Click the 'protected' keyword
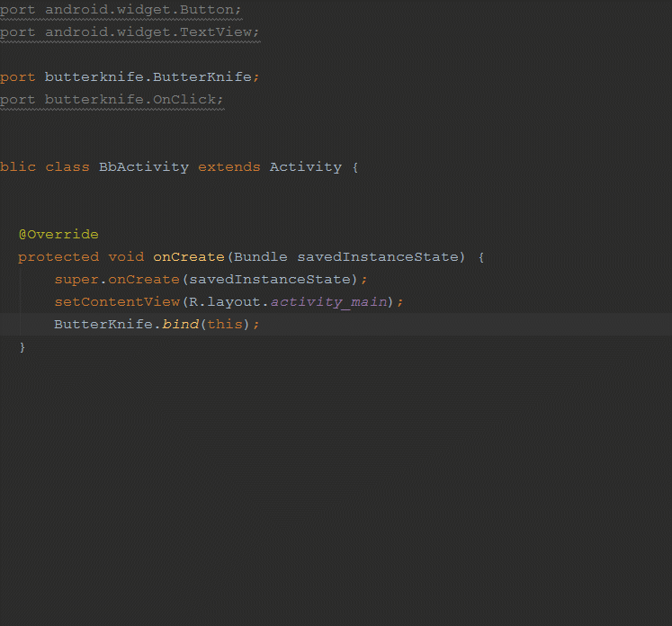672x626 pixels. [x=58, y=257]
